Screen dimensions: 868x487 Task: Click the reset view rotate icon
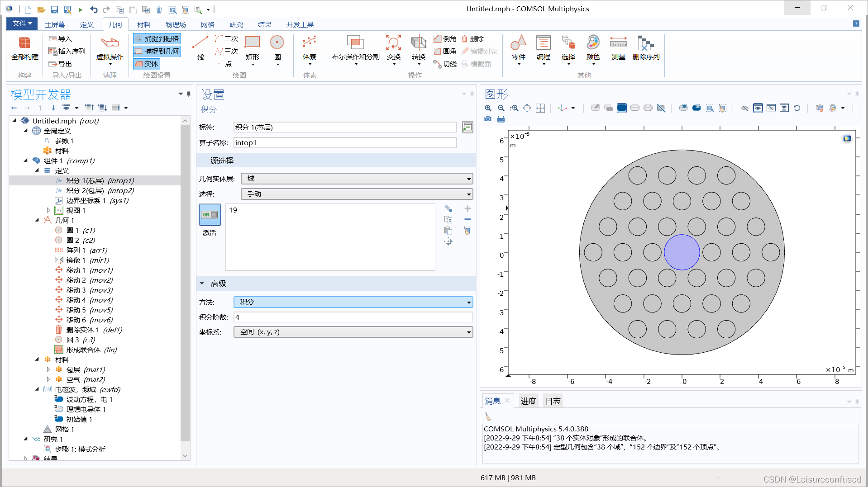point(797,108)
